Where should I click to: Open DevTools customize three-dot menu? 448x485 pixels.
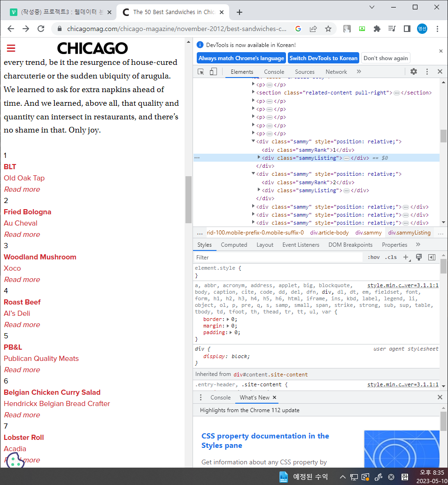coord(427,71)
